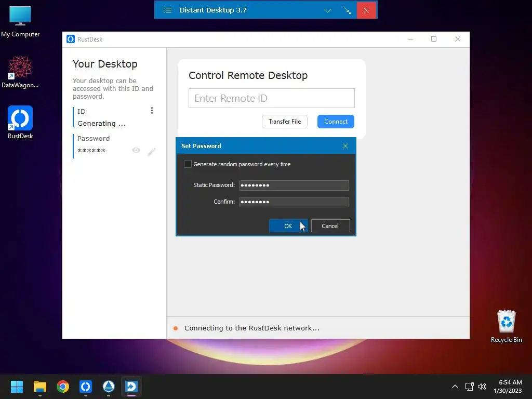This screenshot has height=399, width=532.
Task: Launch RustDesk from desktop shortcut
Action: pyautogui.click(x=20, y=123)
